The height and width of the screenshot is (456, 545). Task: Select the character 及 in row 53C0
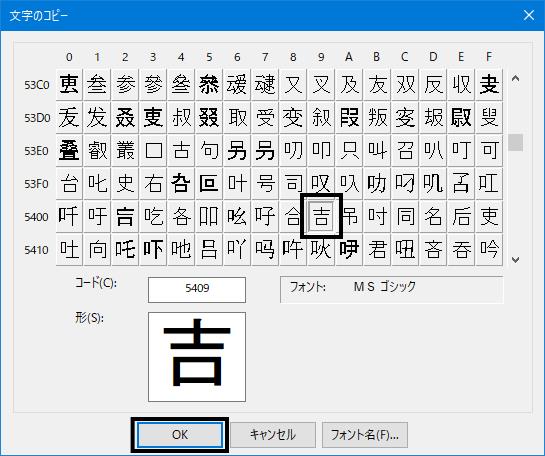click(349, 84)
